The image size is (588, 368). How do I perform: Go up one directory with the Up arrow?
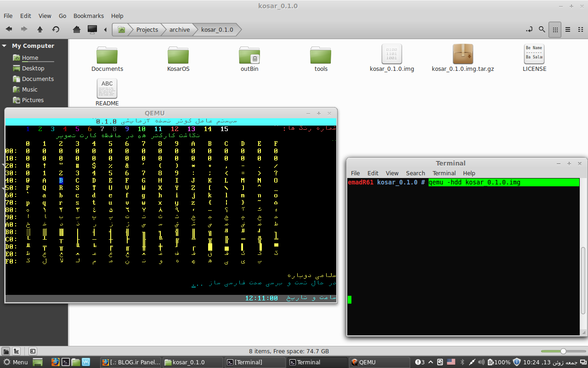tap(40, 29)
